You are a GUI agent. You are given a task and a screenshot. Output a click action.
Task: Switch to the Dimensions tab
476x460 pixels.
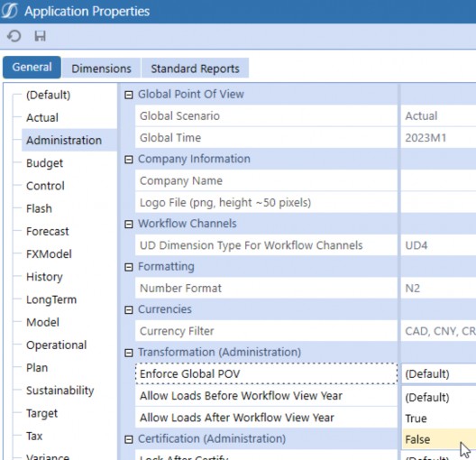click(x=101, y=69)
